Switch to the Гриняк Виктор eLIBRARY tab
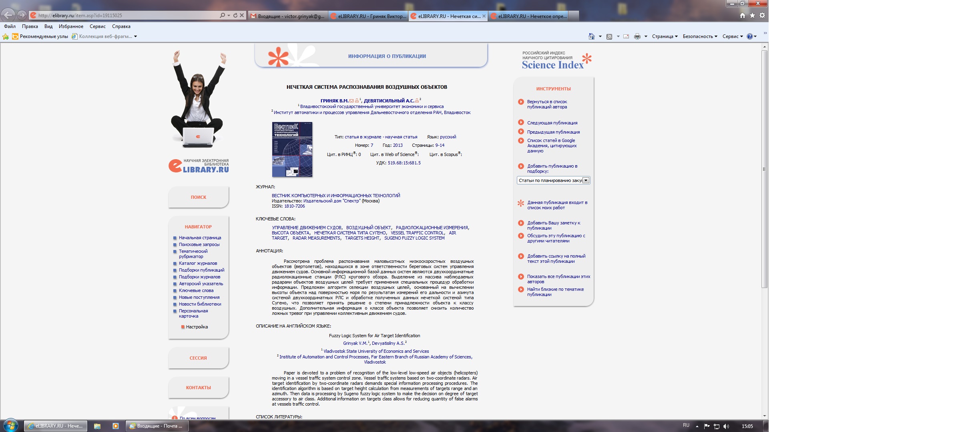Viewport: 980px width, 432px height. [368, 16]
